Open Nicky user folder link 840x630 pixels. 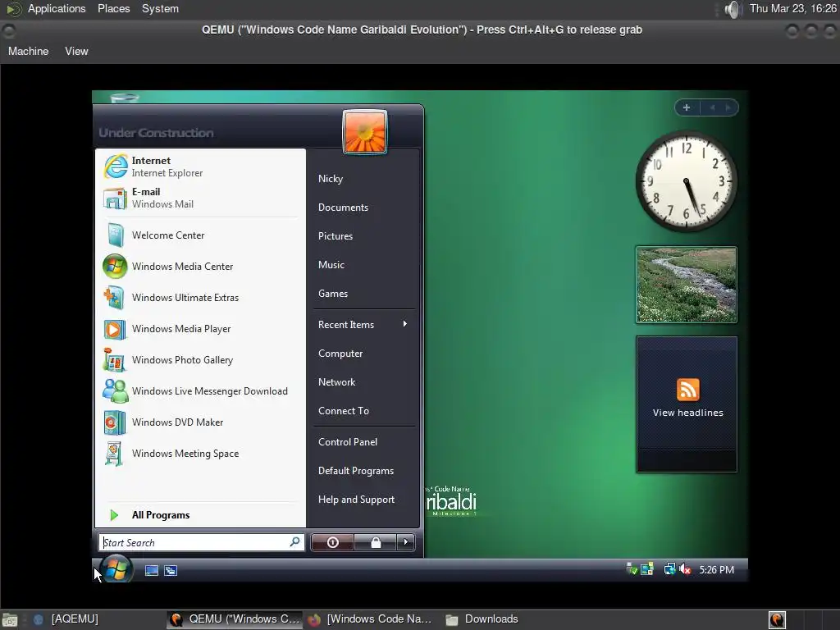coord(331,178)
